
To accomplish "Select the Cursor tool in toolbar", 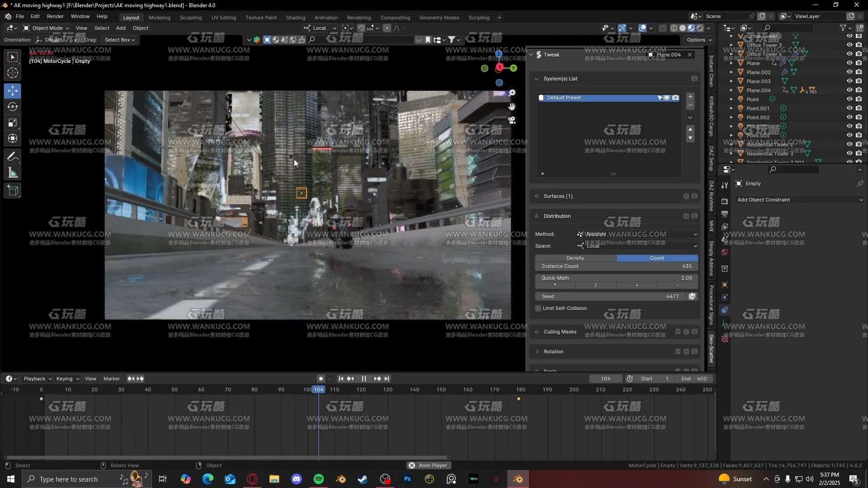I will [x=13, y=73].
